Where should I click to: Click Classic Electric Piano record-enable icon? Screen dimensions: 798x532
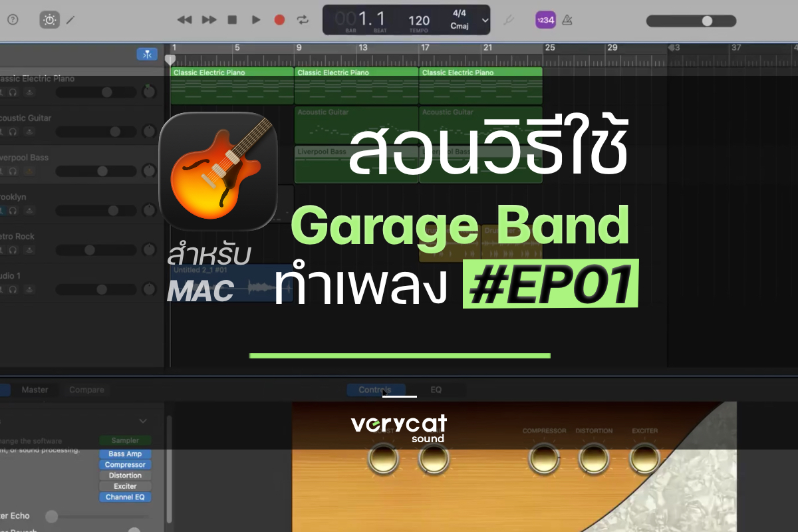click(x=29, y=92)
